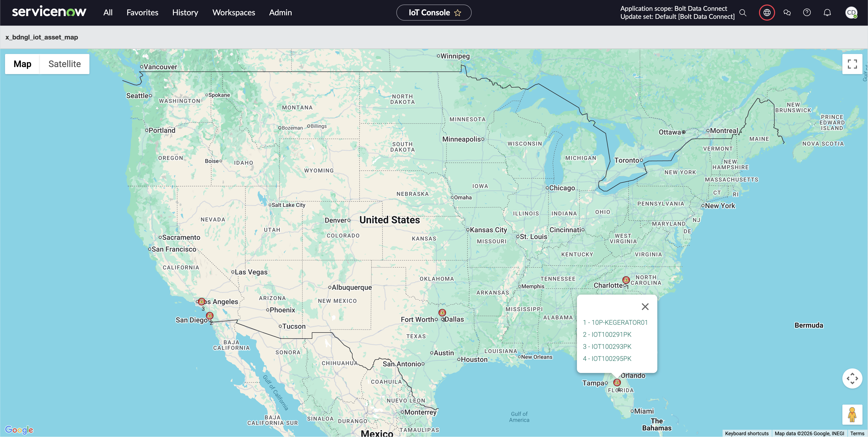Image resolution: width=868 pixels, height=437 pixels.
Task: Open asset link IOT100295PK
Action: pyautogui.click(x=607, y=359)
